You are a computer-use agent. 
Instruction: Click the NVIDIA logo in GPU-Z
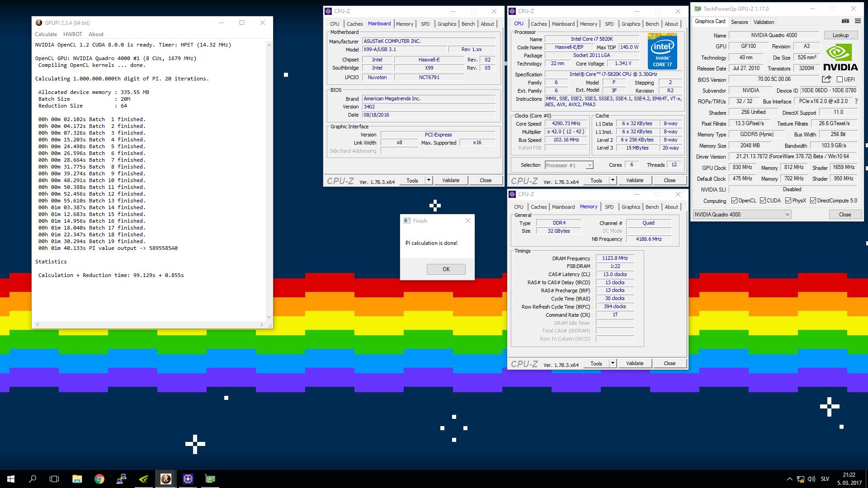point(840,58)
